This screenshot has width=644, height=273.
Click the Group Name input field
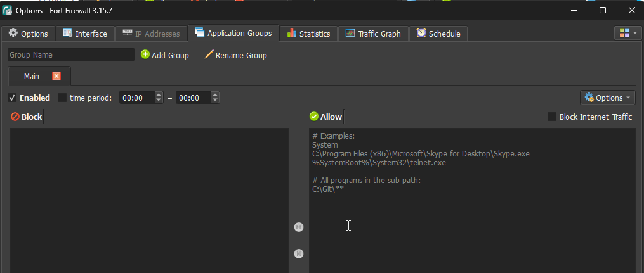point(71,55)
